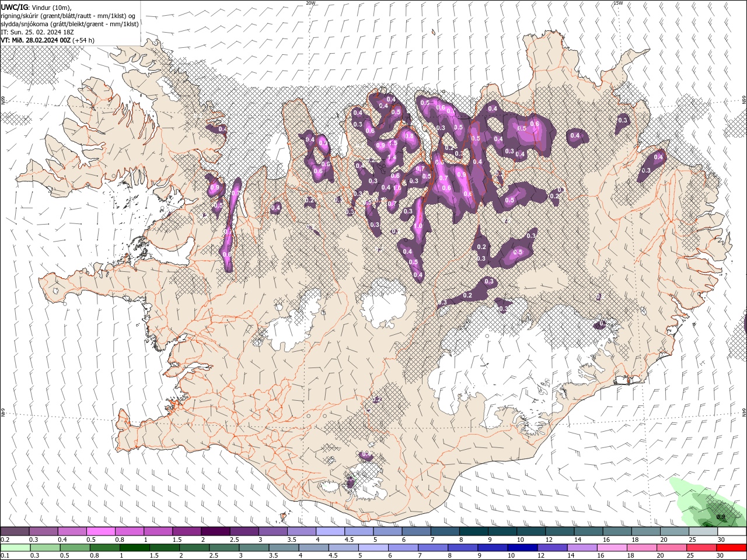Click the dark blue 10 swatch in bottom legend row
The height and width of the screenshot is (560, 747).
pos(522,548)
